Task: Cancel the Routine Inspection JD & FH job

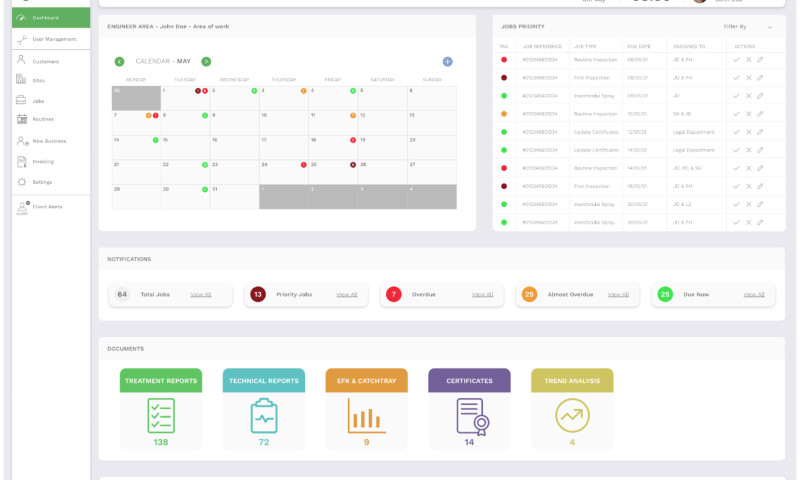Action: (x=748, y=60)
